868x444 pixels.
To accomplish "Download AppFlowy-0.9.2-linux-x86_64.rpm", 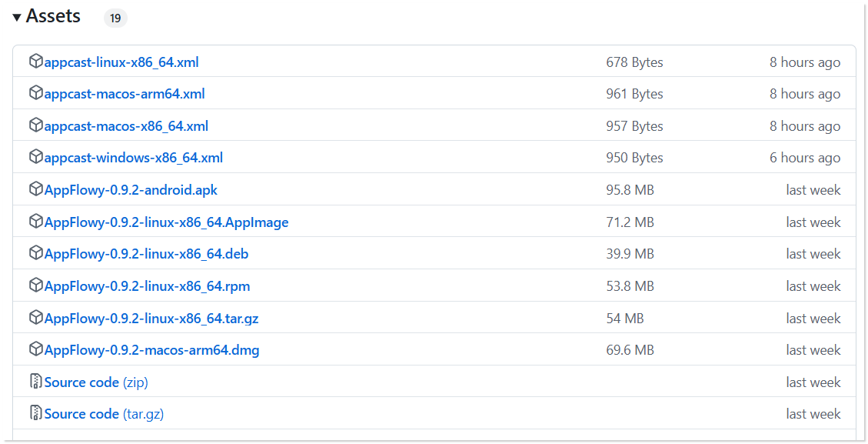I will 148,286.
